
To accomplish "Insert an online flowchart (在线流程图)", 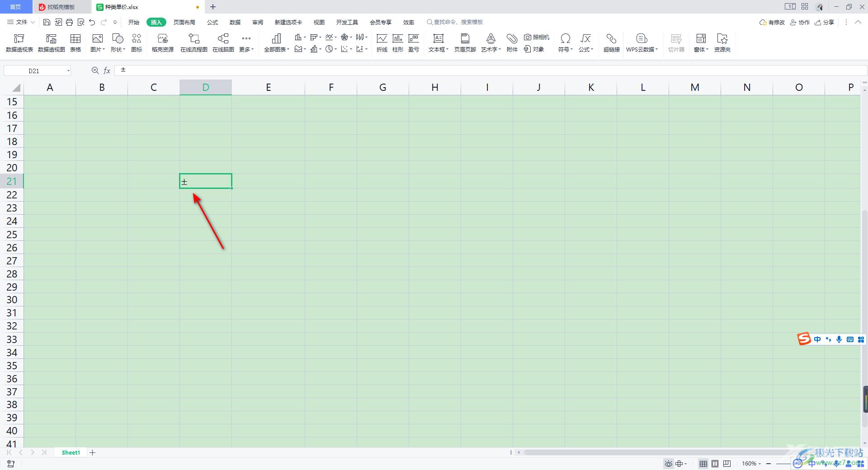I will click(194, 43).
